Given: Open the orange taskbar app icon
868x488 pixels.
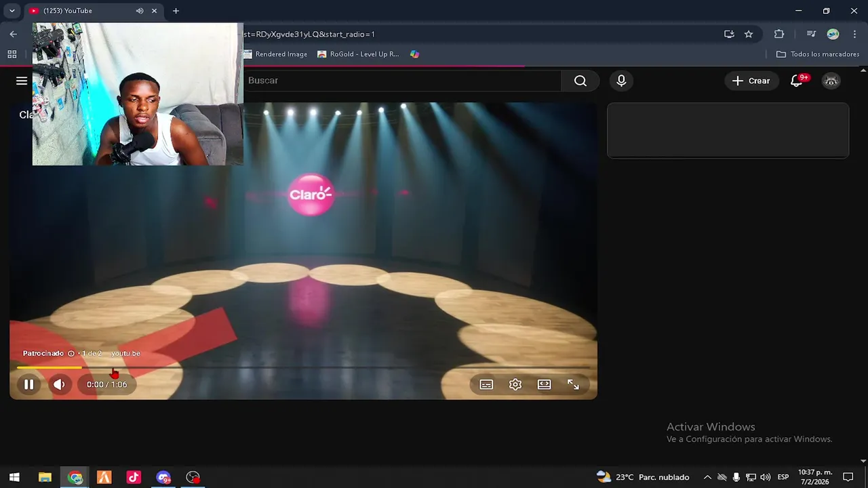Looking at the screenshot, I should pos(104,477).
